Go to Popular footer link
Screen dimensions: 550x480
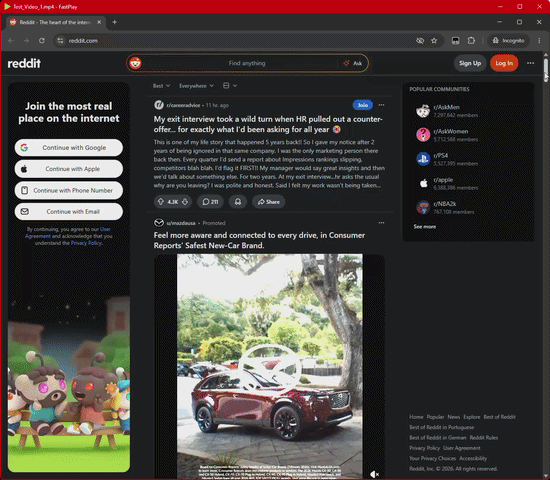pos(435,417)
